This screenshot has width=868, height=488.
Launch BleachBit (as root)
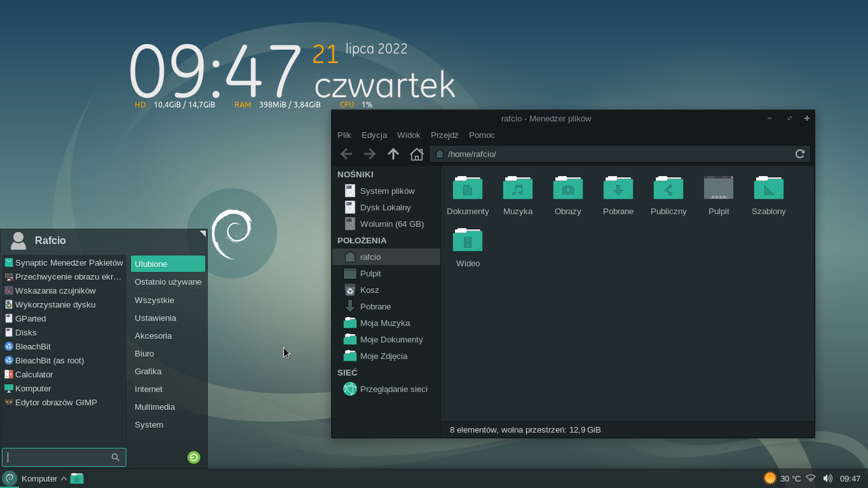tap(64, 361)
